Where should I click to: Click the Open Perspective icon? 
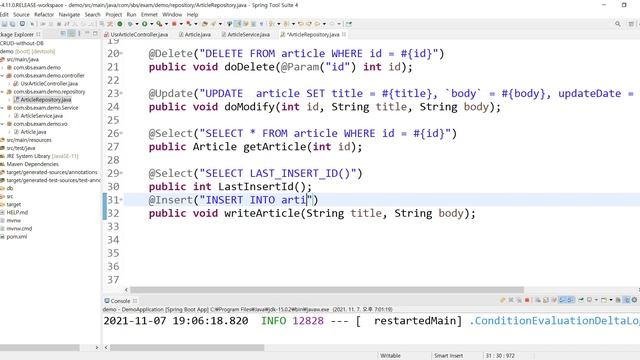coord(631,24)
